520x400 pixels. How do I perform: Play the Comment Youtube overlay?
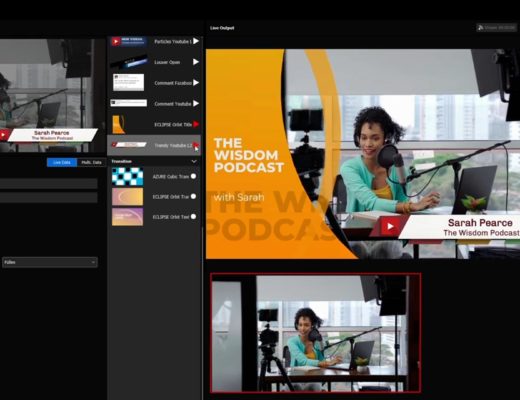(196, 103)
